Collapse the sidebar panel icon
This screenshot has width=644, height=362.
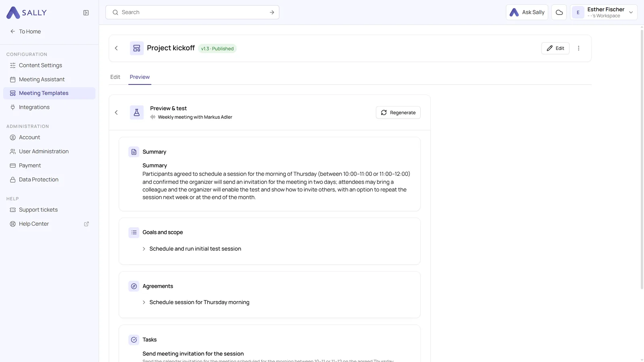pyautogui.click(x=86, y=13)
